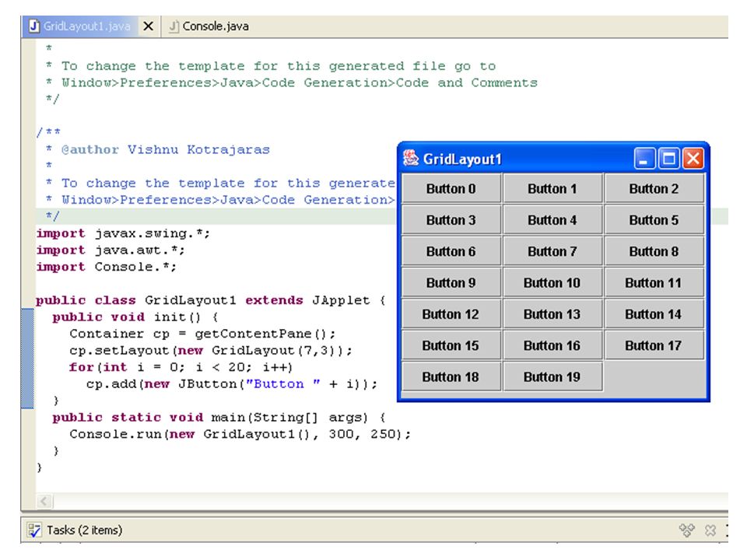Click the "cp.add(new JButton" code line
The width and height of the screenshot is (747, 560).
(232, 383)
